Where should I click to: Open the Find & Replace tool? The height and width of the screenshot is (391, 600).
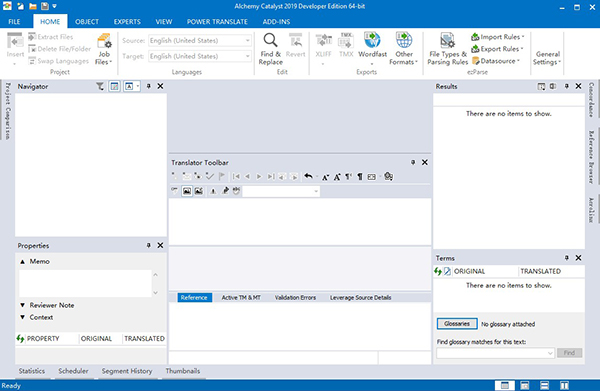tap(271, 49)
